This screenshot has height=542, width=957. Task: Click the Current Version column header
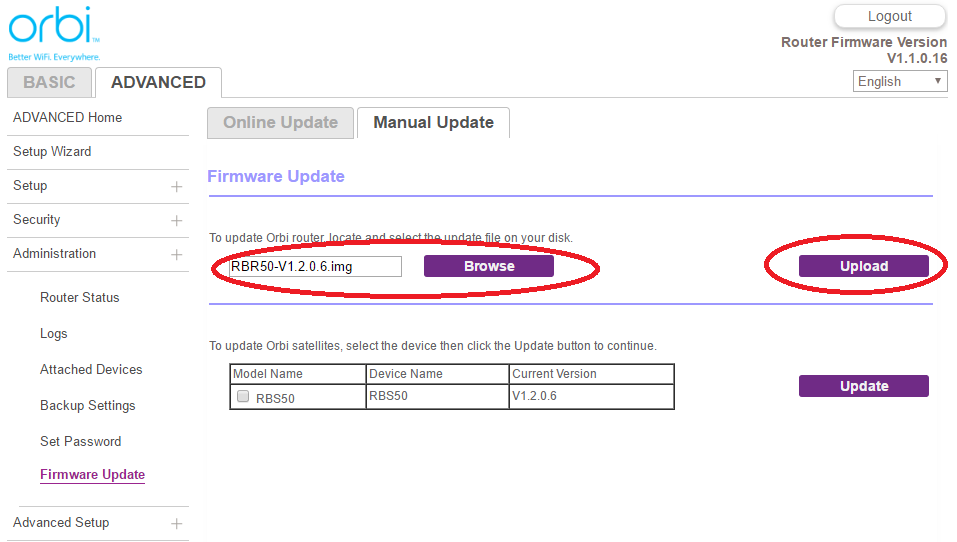pyautogui.click(x=591, y=374)
